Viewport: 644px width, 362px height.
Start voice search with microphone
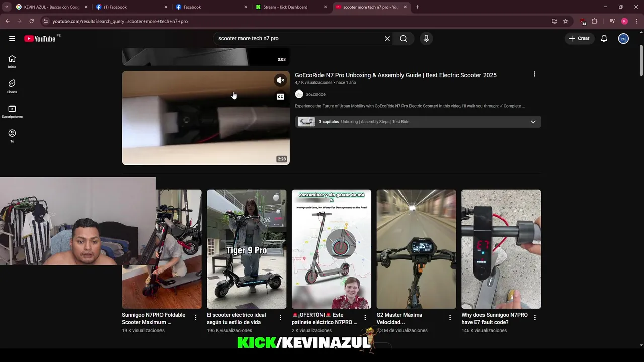point(426,39)
